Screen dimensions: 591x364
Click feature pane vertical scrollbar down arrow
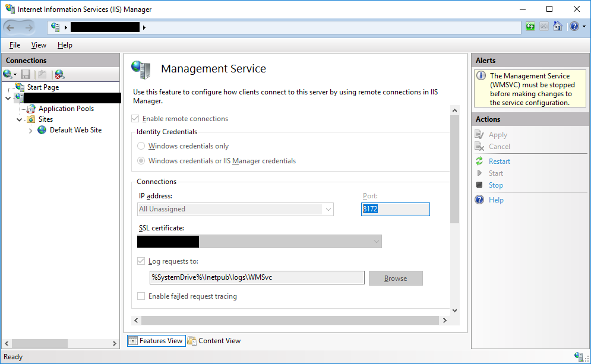point(454,311)
